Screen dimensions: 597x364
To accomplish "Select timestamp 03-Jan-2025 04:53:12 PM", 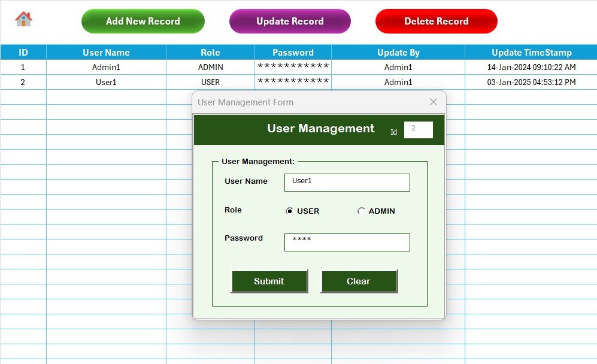I will [x=532, y=82].
